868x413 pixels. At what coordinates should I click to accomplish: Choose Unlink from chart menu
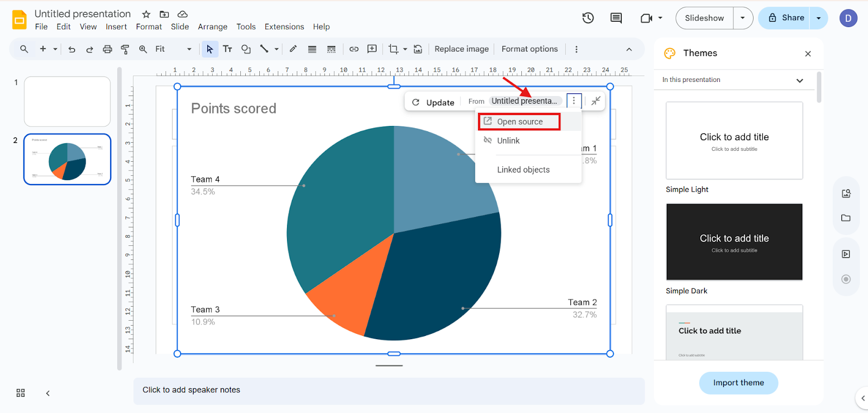(x=508, y=141)
